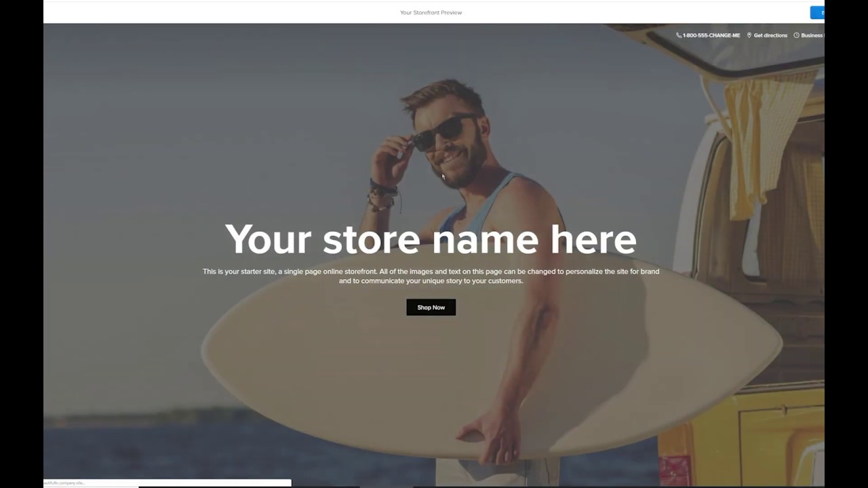Call the 1-800-555-CHANGE-ME phone number link

click(711, 35)
